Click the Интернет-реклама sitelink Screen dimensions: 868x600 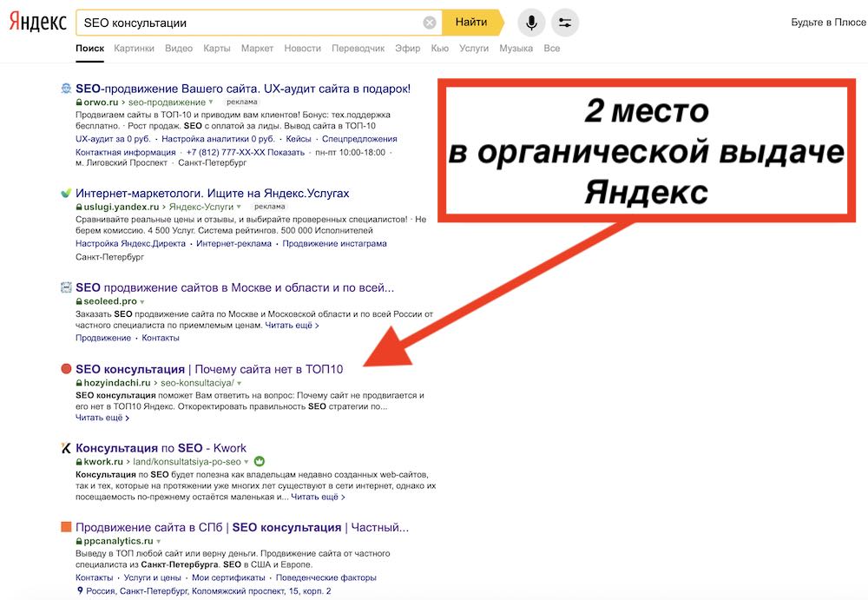pos(233,243)
